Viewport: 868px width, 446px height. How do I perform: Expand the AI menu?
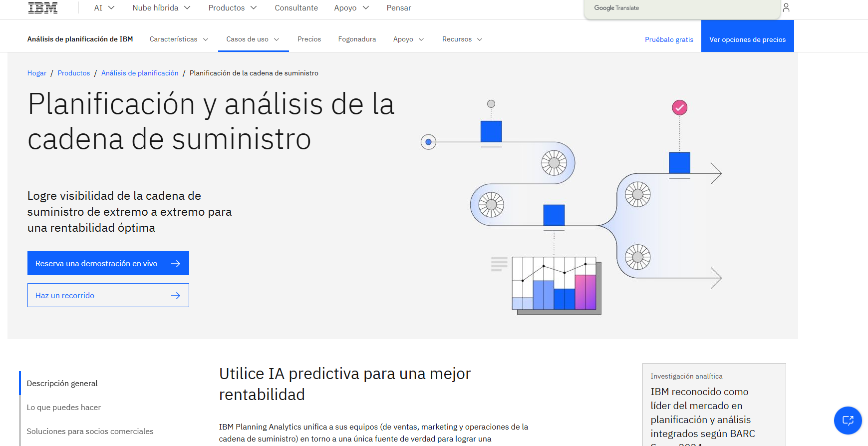pos(104,8)
